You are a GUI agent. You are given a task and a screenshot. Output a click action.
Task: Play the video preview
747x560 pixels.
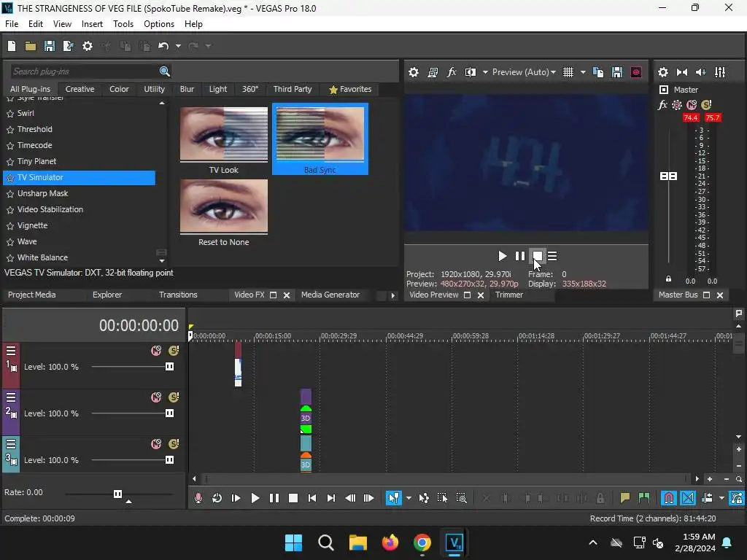[x=502, y=256]
